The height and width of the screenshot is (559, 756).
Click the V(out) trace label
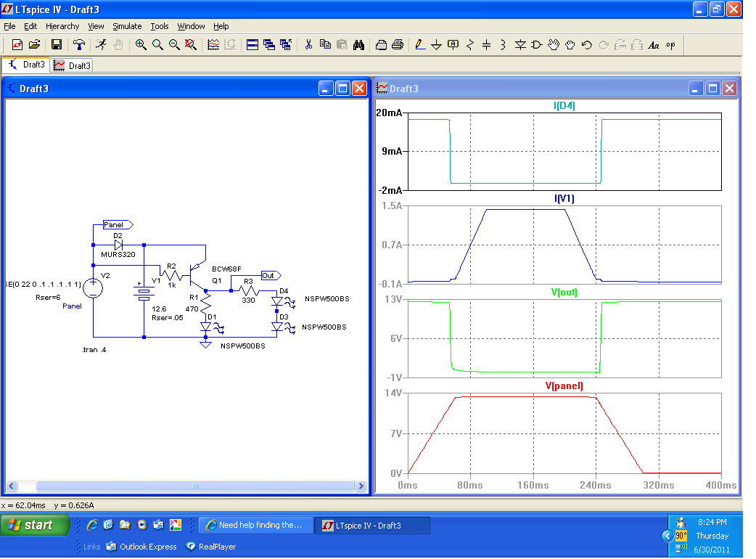coord(564,292)
